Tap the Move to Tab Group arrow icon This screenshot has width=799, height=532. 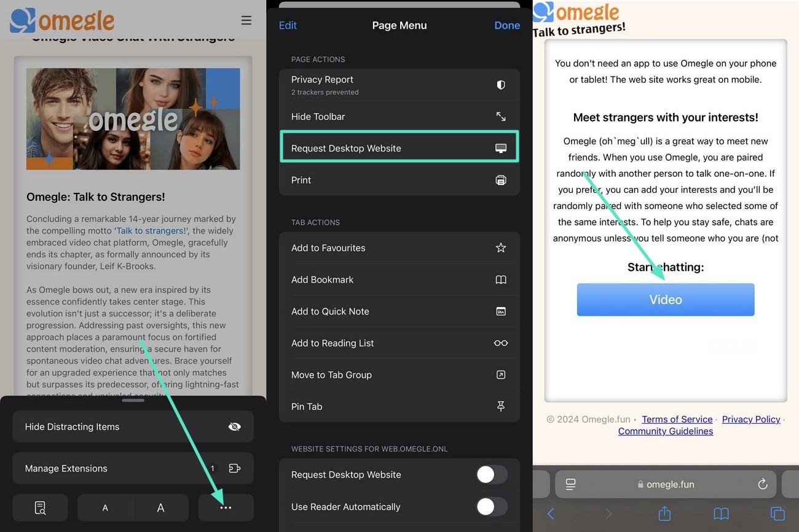click(501, 375)
